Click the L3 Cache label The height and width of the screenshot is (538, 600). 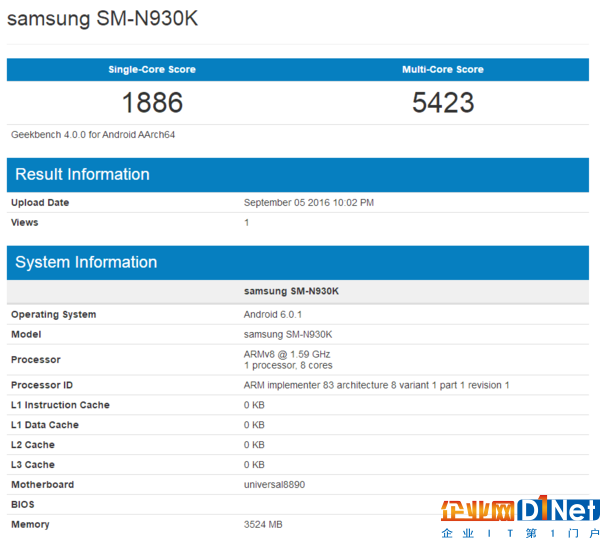click(x=33, y=465)
